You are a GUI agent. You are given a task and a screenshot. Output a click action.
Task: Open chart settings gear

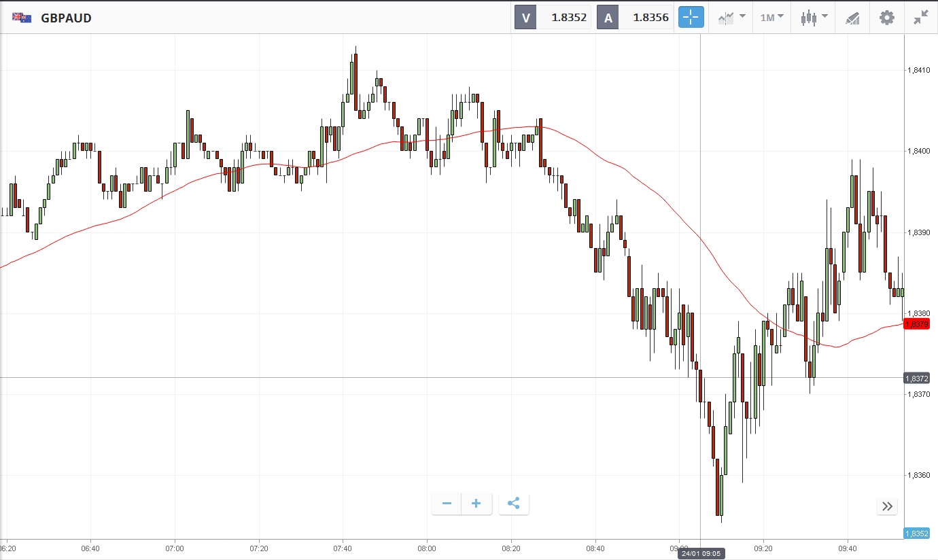[x=887, y=18]
